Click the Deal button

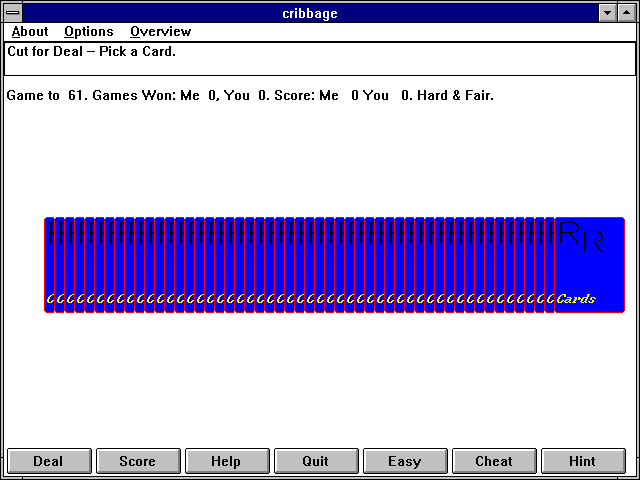(49, 461)
